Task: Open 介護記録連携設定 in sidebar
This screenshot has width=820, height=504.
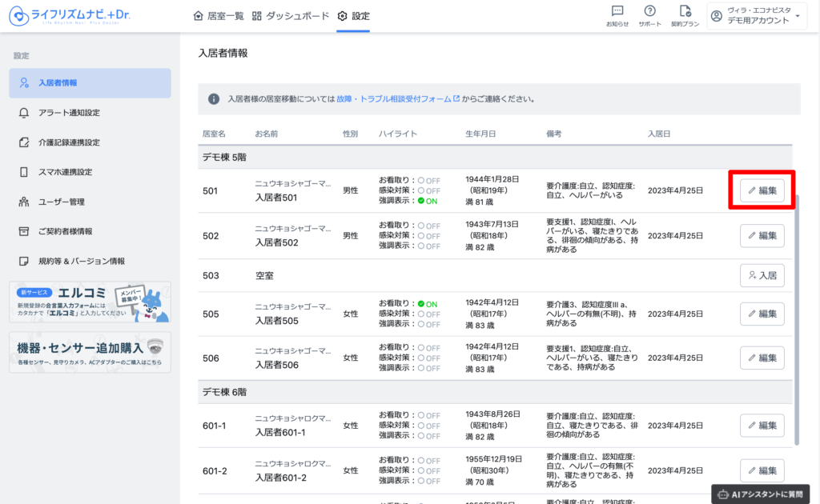Action: 69,142
